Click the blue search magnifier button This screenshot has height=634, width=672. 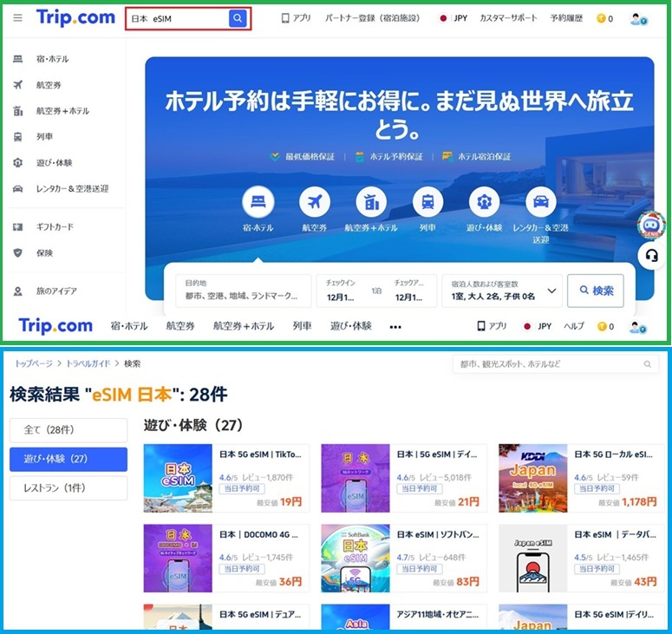click(x=238, y=18)
